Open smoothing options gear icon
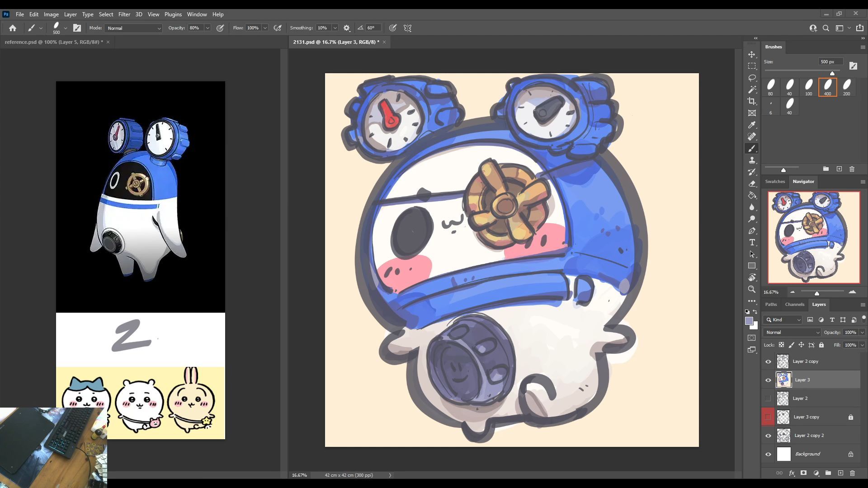Screen dimensions: 868x488 (x=347, y=28)
